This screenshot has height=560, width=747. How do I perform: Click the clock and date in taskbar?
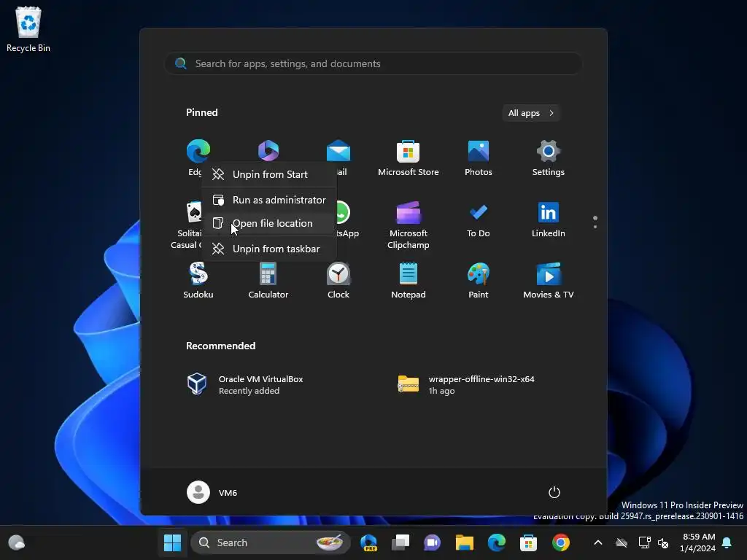(698, 542)
